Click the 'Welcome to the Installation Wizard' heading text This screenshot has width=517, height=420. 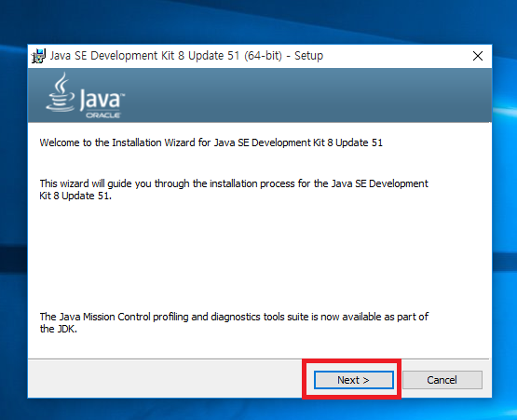click(211, 142)
